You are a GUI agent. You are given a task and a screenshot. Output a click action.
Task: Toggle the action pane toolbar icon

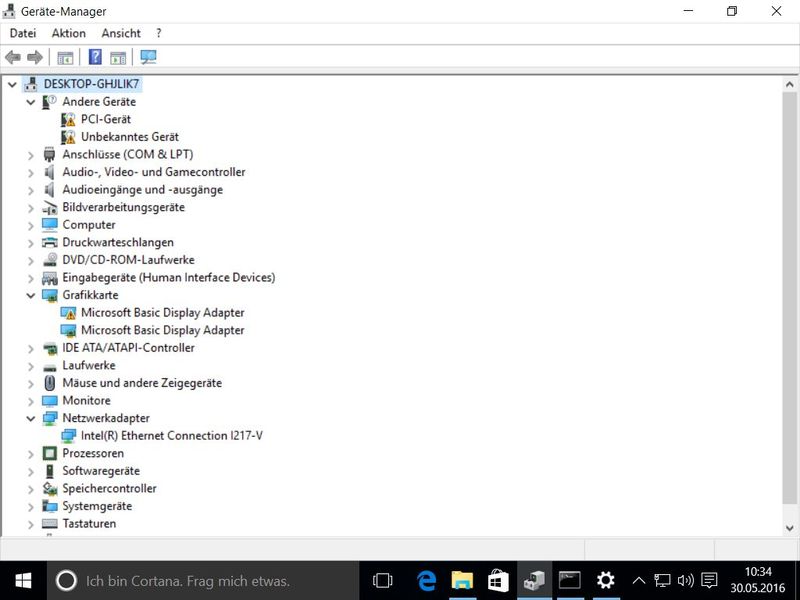[x=118, y=58]
